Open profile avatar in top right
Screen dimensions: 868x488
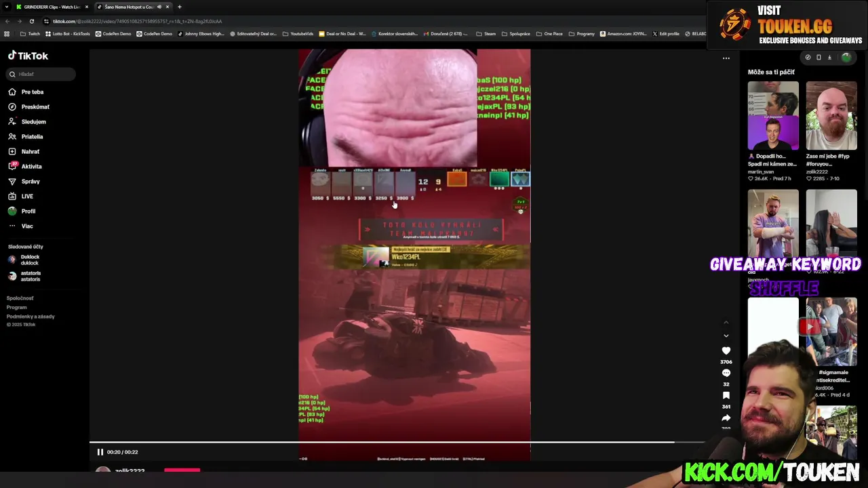846,58
